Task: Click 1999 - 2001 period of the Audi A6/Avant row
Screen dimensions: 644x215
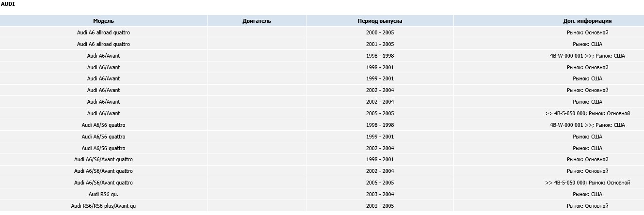Action: [x=380, y=78]
